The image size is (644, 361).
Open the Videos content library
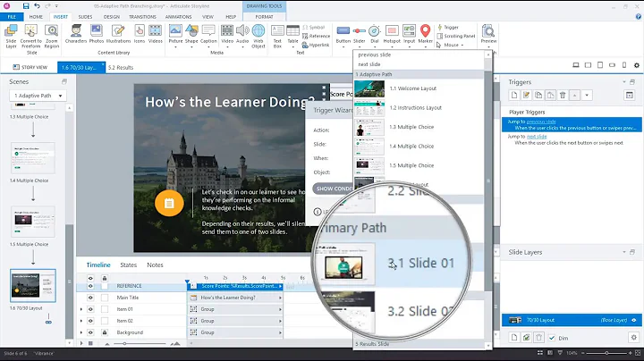[156, 34]
